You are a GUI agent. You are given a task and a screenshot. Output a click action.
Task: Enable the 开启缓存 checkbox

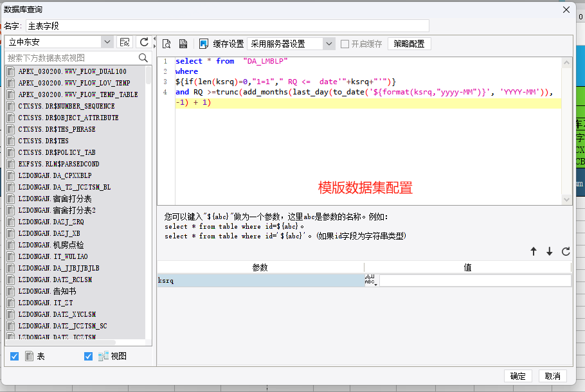[x=345, y=44]
